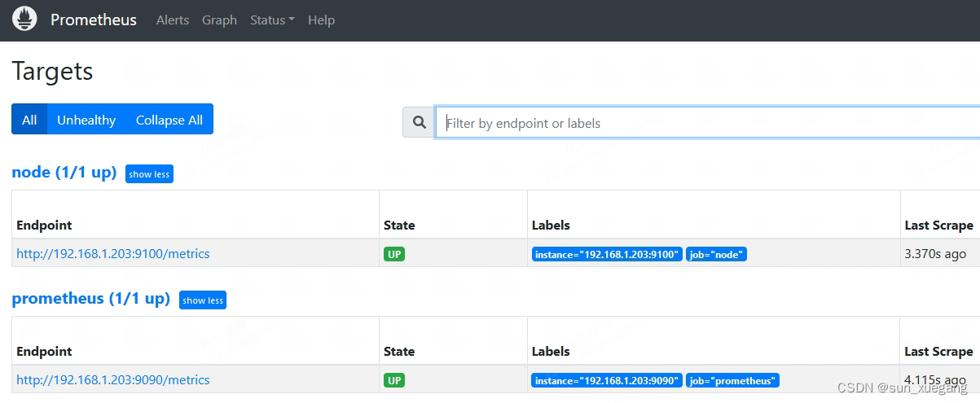Open the Help page

pyautogui.click(x=321, y=20)
